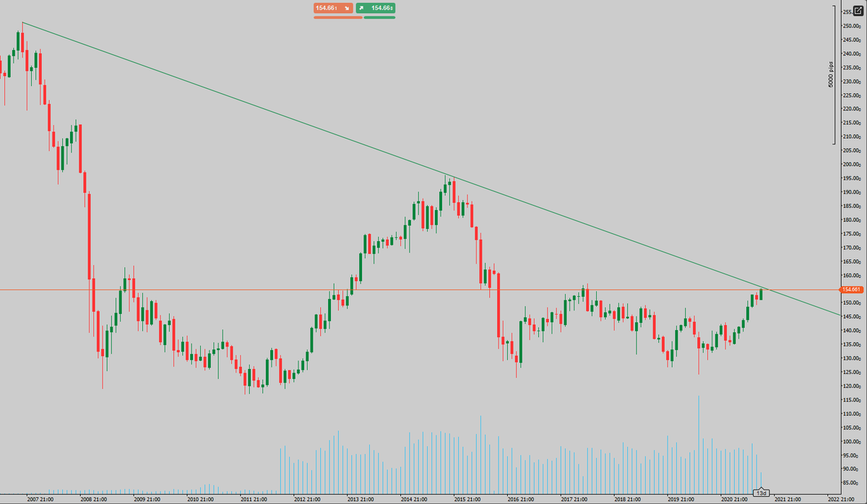This screenshot has height=504, width=867.
Task: Click the green sentiment bar under buy price
Action: [x=379, y=17]
